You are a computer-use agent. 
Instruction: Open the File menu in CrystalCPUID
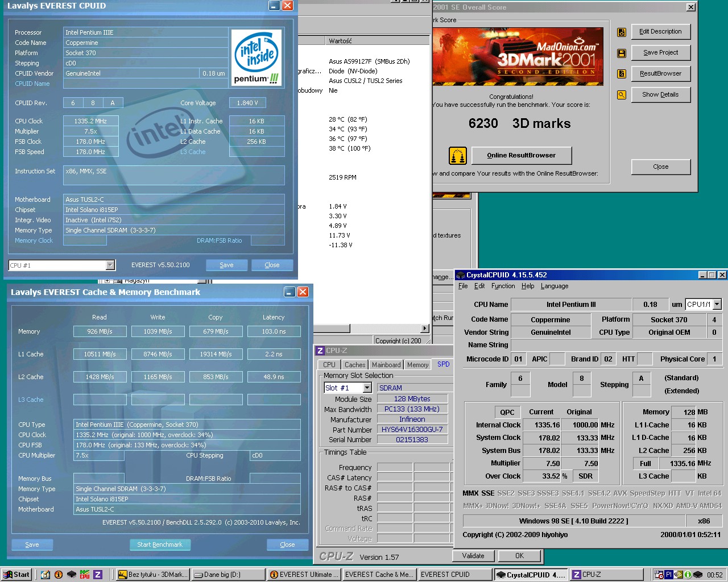463,286
